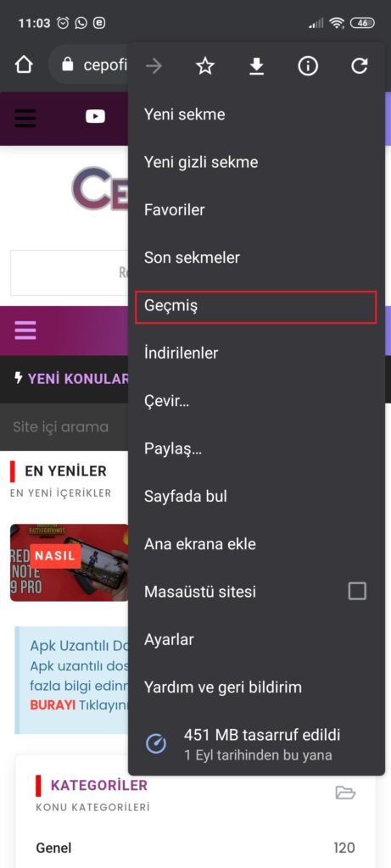Open Ayarlar from the menu
Image resolution: width=391 pixels, height=868 pixels.
point(256,639)
